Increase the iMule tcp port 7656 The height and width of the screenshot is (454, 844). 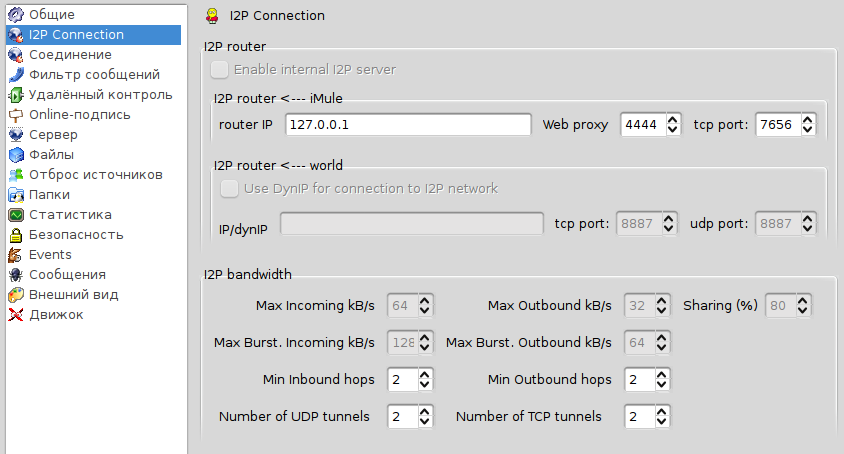pyautogui.click(x=807, y=120)
